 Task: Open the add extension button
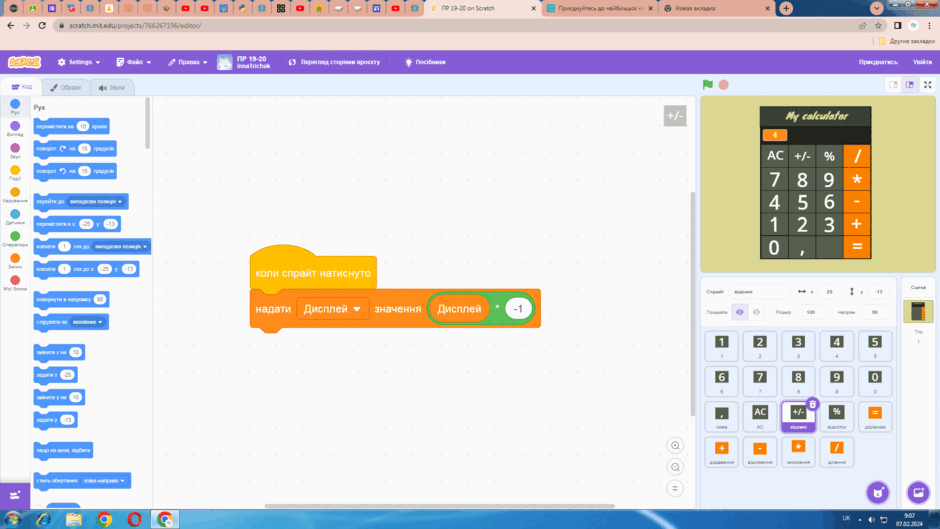point(15,495)
